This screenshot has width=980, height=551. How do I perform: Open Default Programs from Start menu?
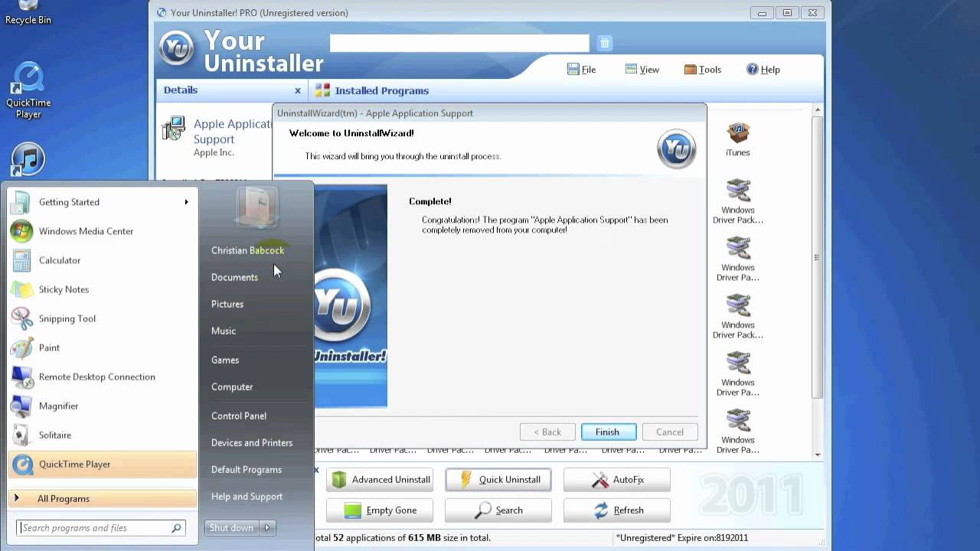[x=247, y=469]
